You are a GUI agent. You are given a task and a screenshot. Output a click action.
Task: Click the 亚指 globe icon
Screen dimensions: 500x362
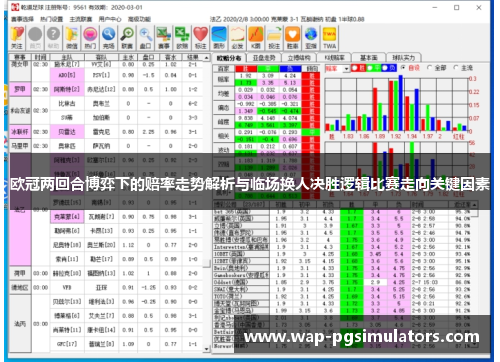(311, 38)
